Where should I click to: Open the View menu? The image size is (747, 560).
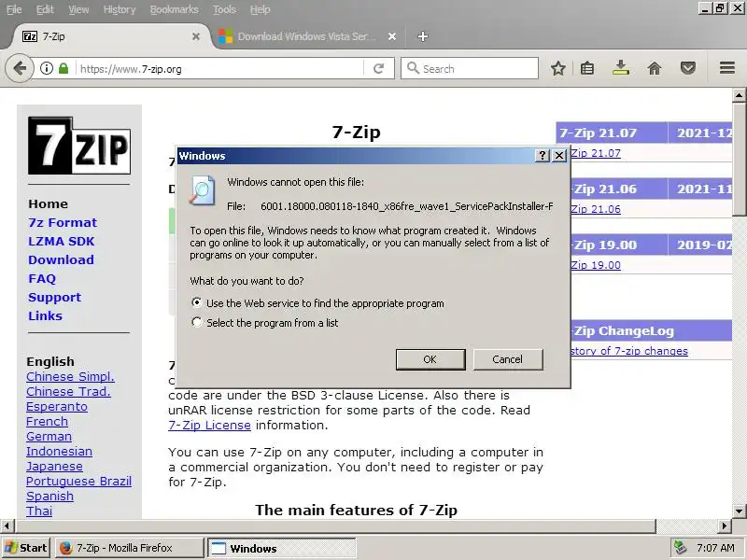(x=78, y=9)
